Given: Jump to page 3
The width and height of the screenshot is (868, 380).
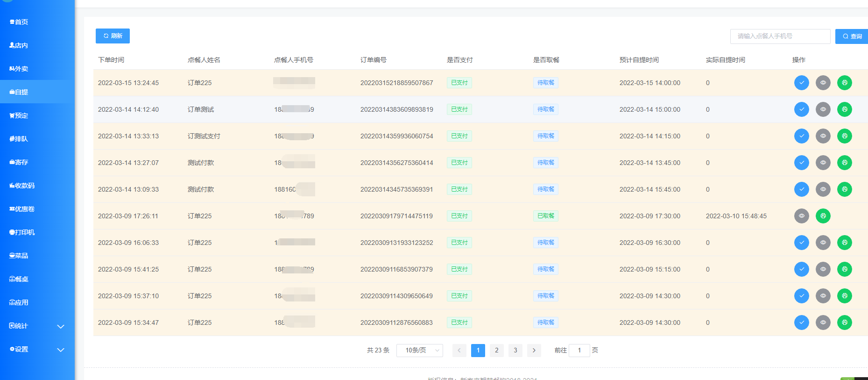Looking at the screenshot, I should pyautogui.click(x=515, y=350).
